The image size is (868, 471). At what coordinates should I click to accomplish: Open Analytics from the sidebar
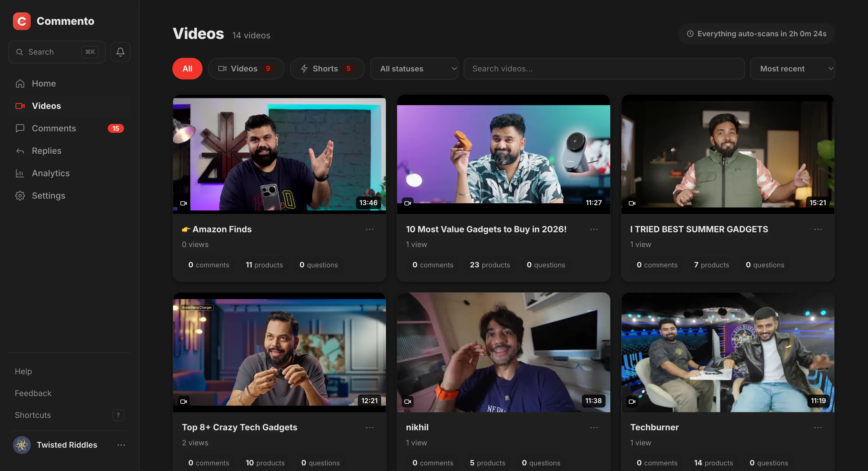click(x=69, y=173)
